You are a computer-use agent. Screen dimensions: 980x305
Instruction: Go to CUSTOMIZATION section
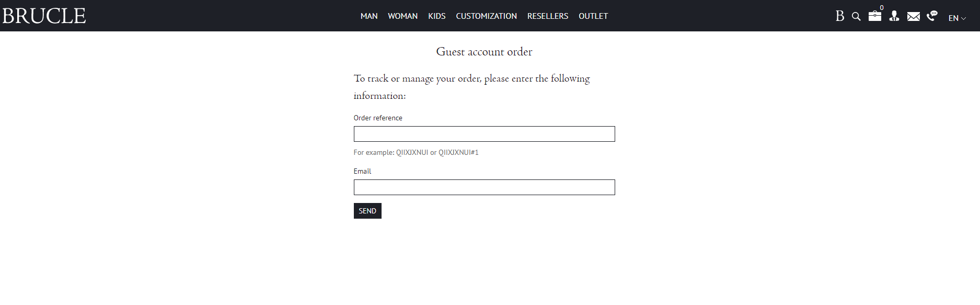point(486,16)
